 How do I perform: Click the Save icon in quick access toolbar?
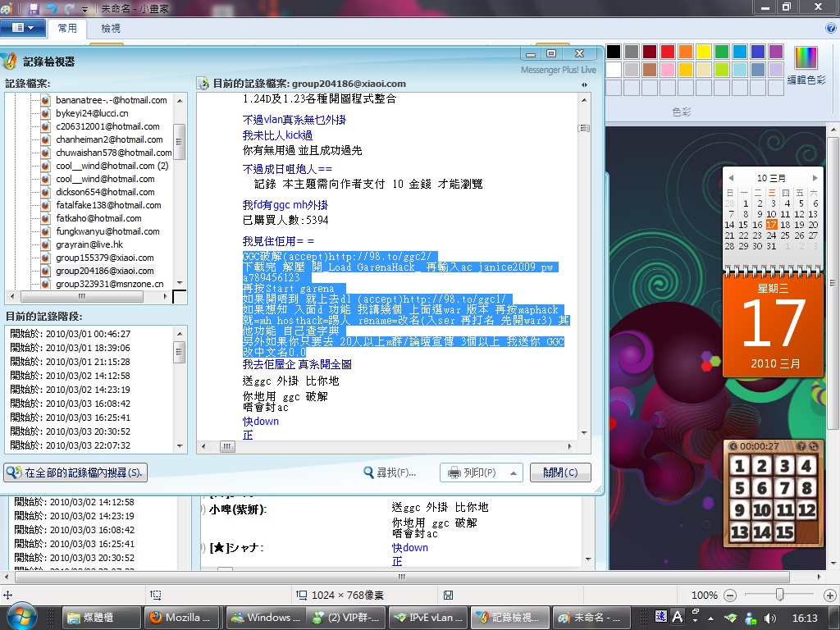click(34, 8)
